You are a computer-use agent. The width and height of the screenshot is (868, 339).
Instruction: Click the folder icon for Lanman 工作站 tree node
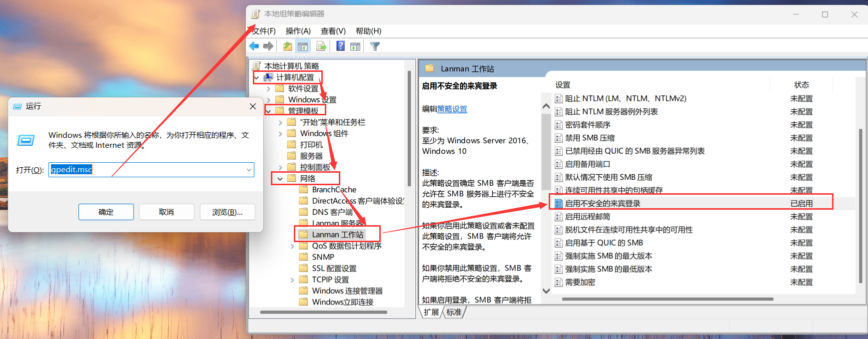[x=303, y=234]
